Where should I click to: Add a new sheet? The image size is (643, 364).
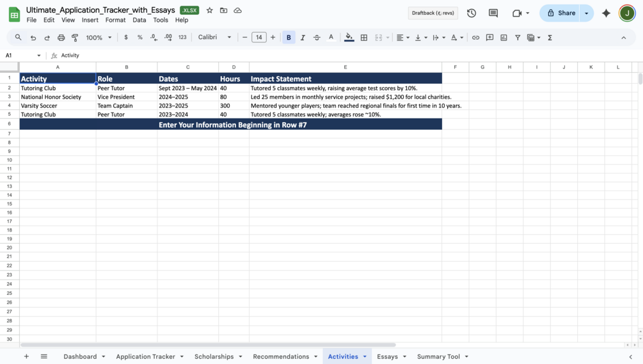point(26,356)
